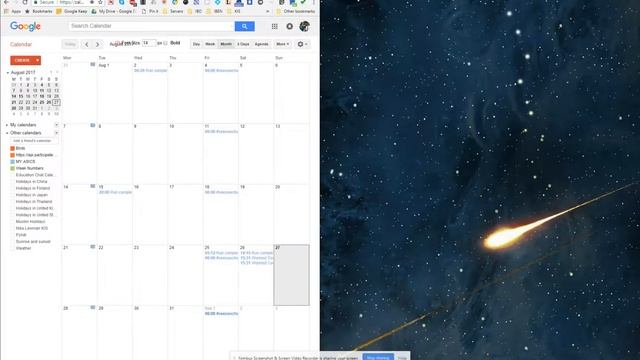
Task: Open Other calendars options dropdown arrow
Action: pyautogui.click(x=56, y=133)
